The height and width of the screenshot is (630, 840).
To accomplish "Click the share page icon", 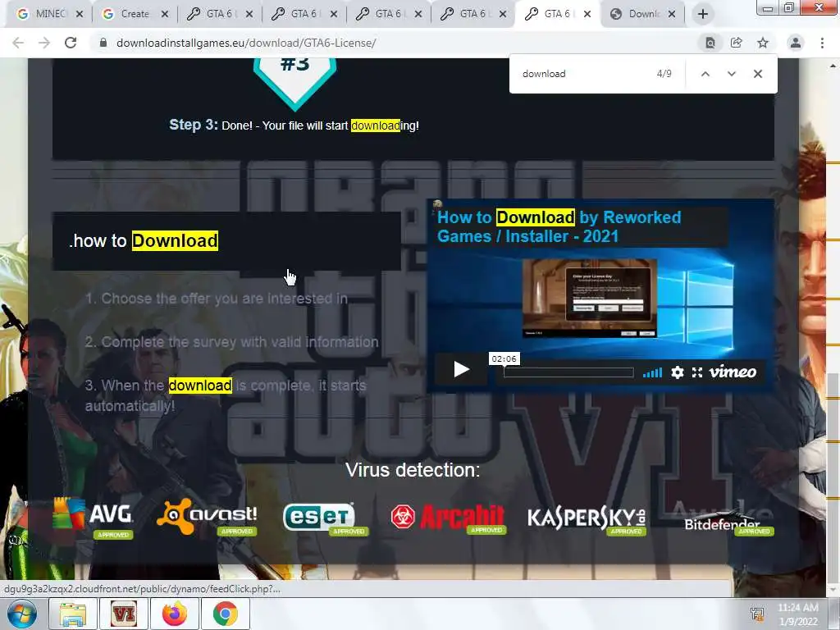I will pyautogui.click(x=737, y=43).
